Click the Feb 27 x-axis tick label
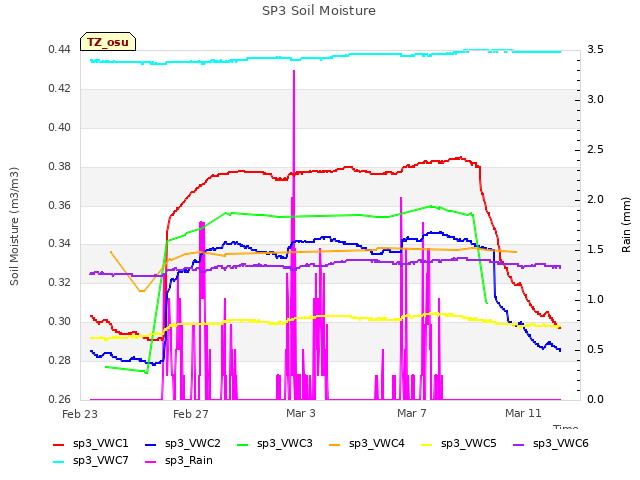Screen dimensions: 640x480 point(191,414)
